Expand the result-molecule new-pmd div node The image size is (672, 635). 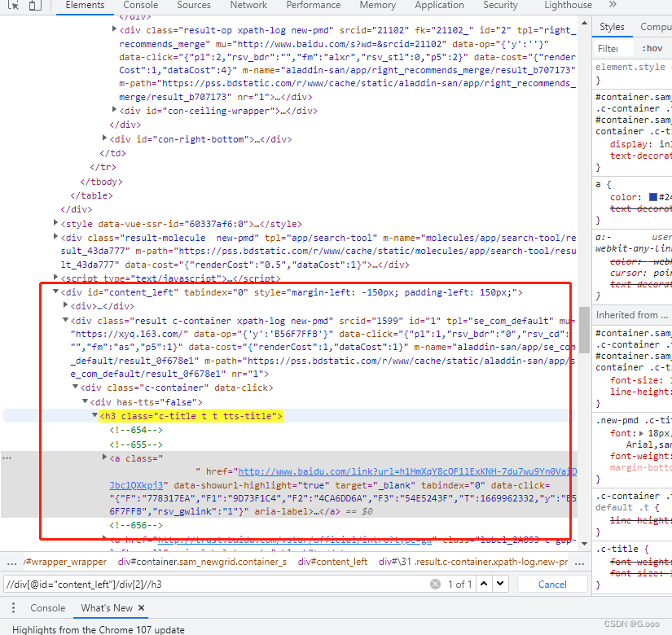click(x=55, y=236)
